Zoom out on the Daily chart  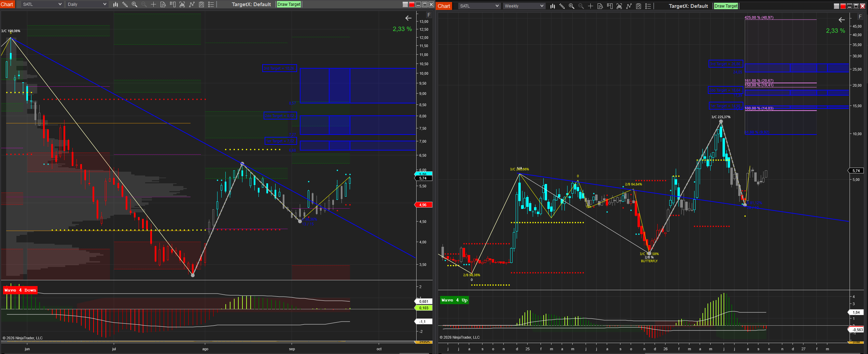(x=144, y=4)
